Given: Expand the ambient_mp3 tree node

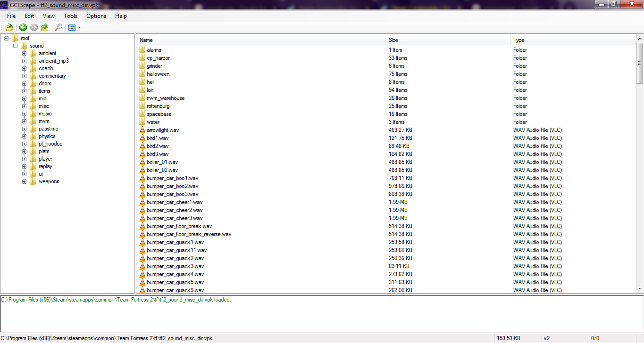Looking at the screenshot, I should pos(24,61).
